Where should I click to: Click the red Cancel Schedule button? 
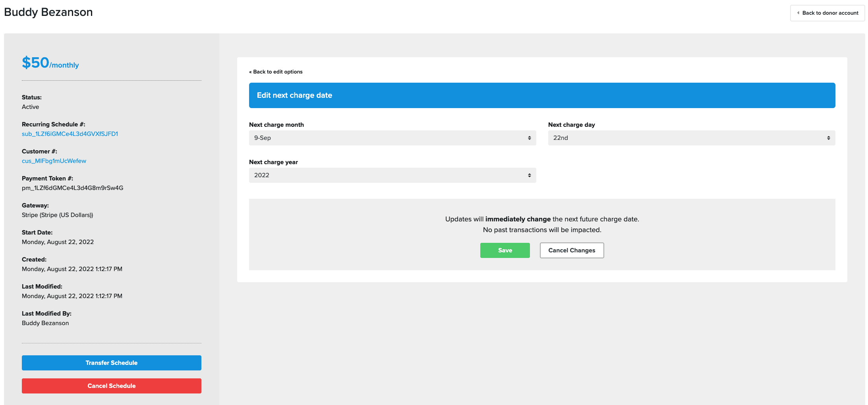pyautogui.click(x=111, y=386)
